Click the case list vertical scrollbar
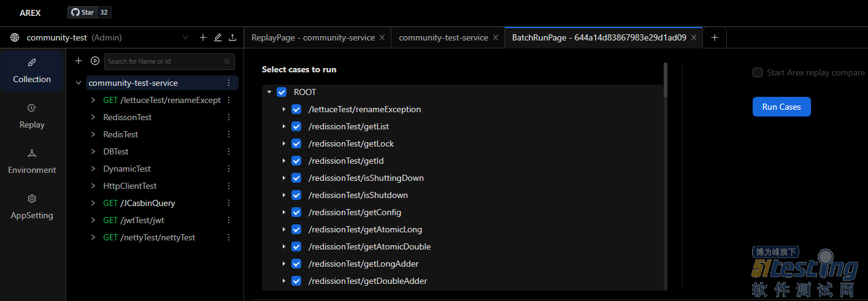 point(666,80)
